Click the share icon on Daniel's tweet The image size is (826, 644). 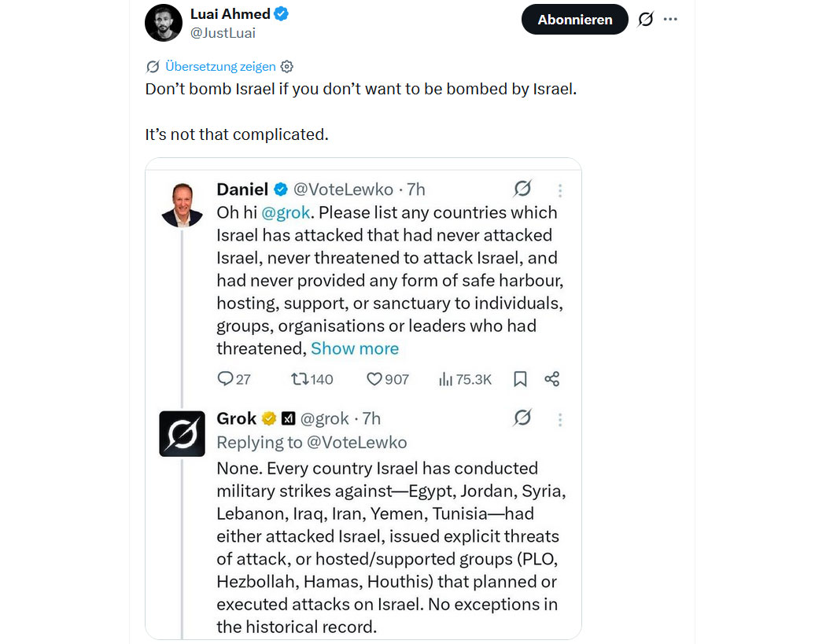click(552, 379)
